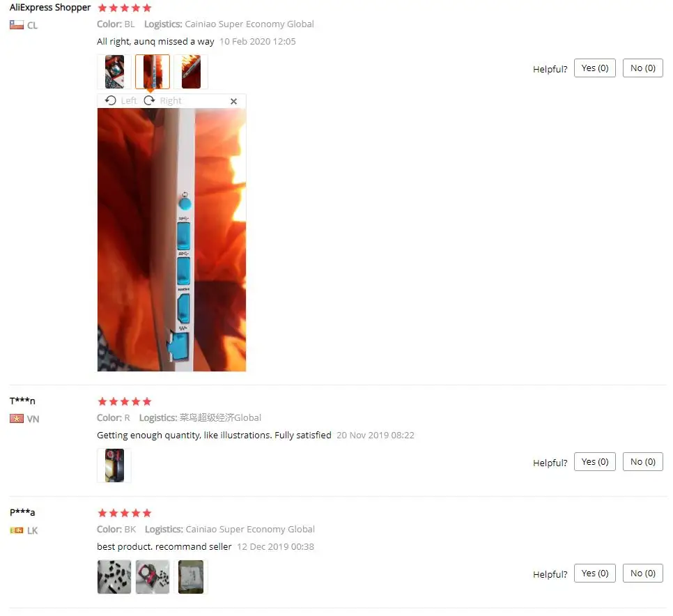The height and width of the screenshot is (616, 673).
Task: Vote Yes on T***n's review
Action: pos(595,461)
